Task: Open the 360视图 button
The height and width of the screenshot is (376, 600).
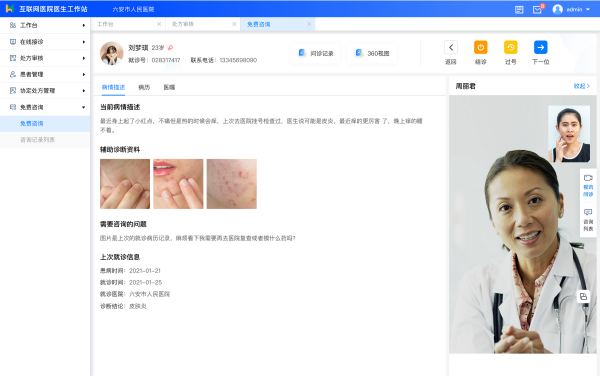Action: (x=372, y=53)
